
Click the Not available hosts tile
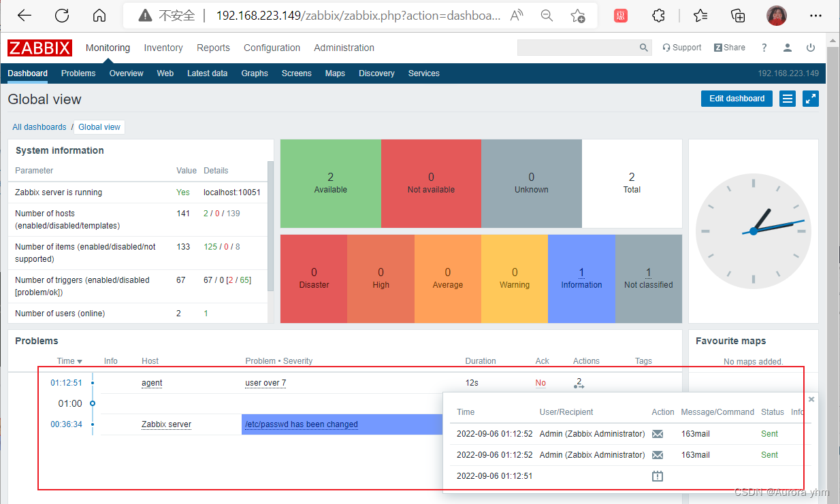pos(431,184)
